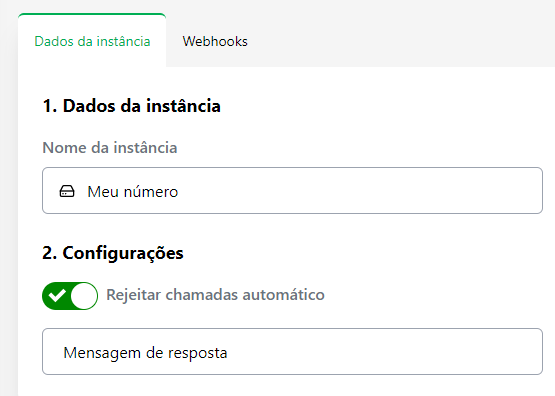Viewport: 555px width, 396px height.
Task: Click the white knob of the toggle
Action: point(84,295)
